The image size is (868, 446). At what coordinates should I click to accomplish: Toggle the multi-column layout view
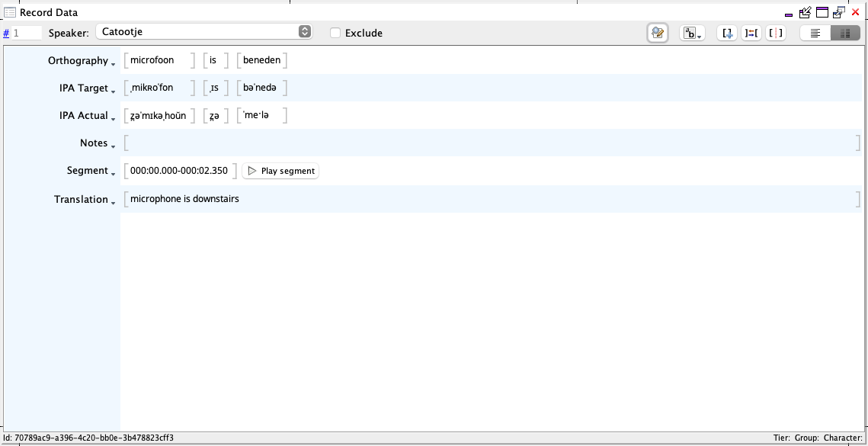846,33
